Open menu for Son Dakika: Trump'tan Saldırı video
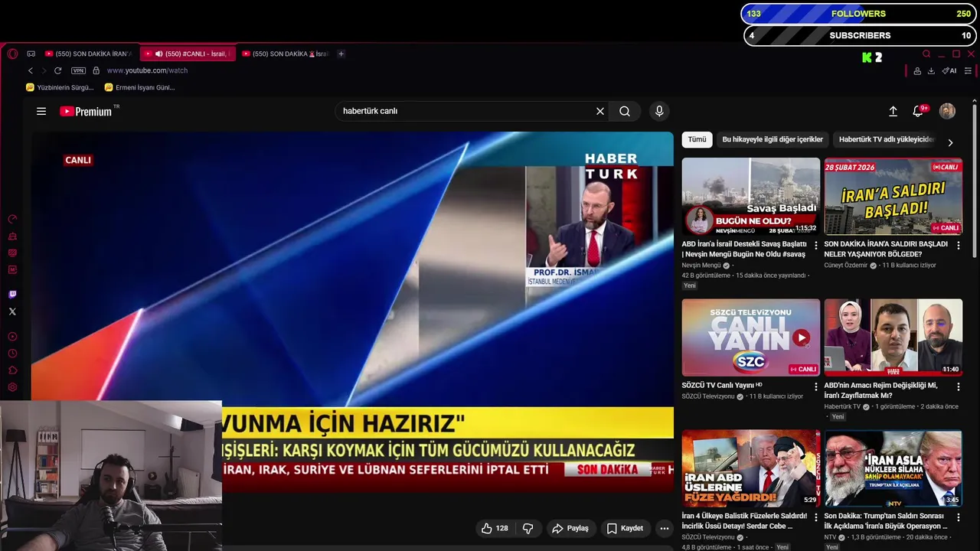 (959, 517)
